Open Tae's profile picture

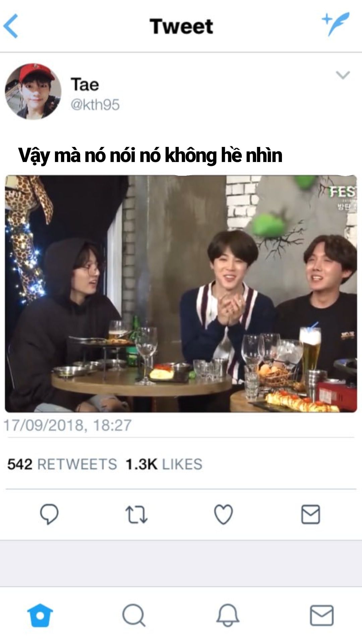tap(33, 91)
